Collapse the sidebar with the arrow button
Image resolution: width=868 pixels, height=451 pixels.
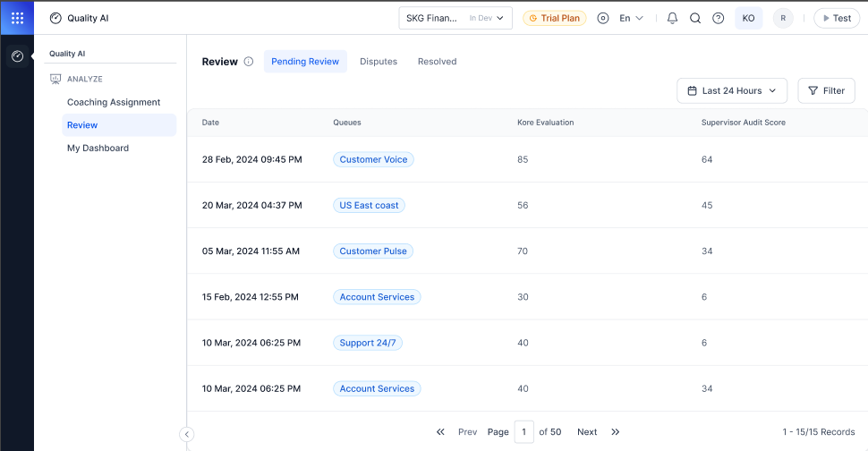pyautogui.click(x=186, y=434)
